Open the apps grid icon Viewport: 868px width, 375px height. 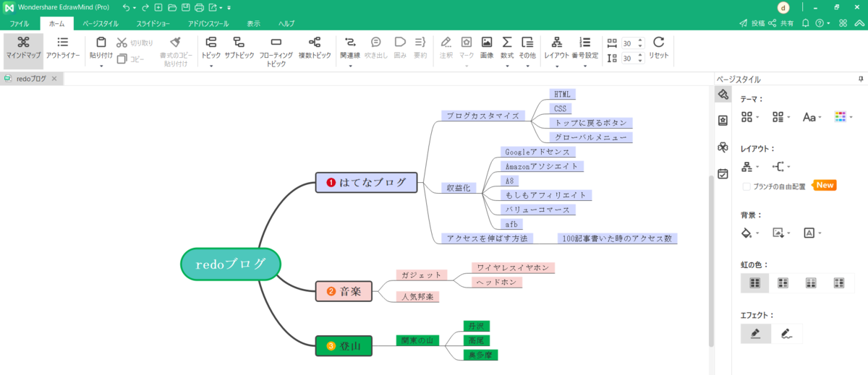tap(843, 23)
